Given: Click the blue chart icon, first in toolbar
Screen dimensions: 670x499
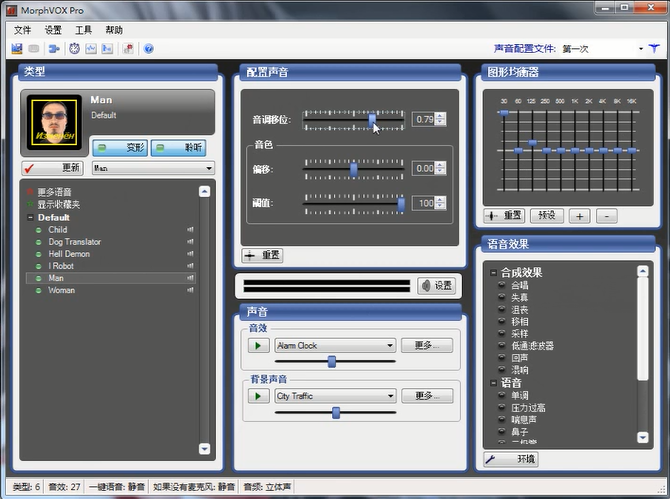Looking at the screenshot, I should pyautogui.click(x=17, y=49).
